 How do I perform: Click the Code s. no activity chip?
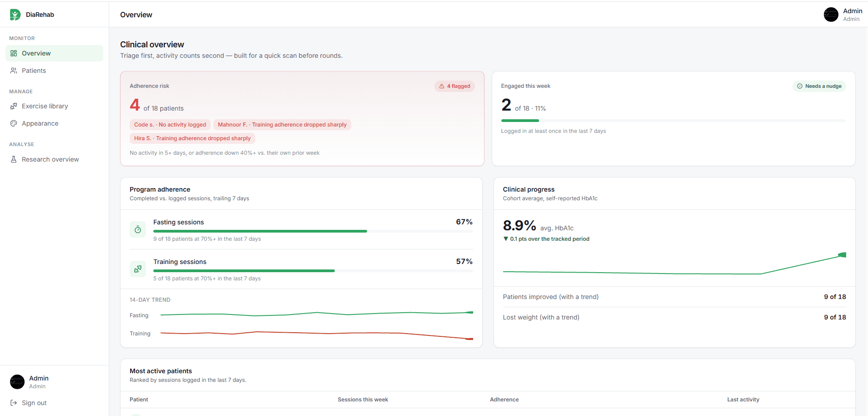(170, 125)
